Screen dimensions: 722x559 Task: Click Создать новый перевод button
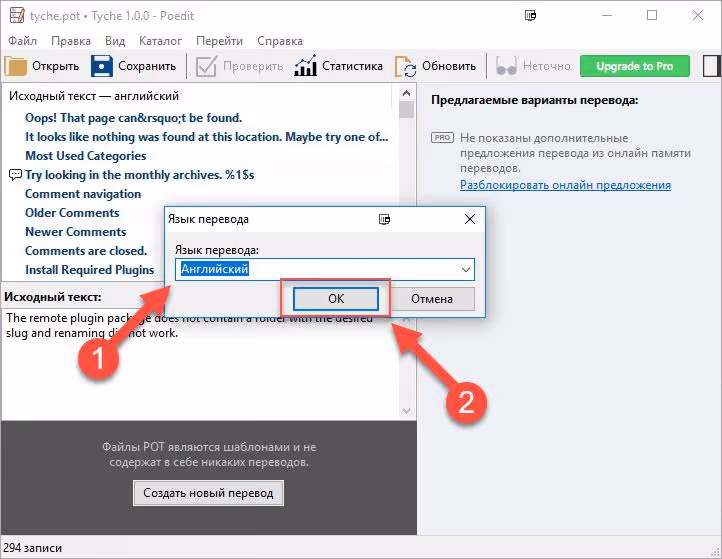click(208, 493)
